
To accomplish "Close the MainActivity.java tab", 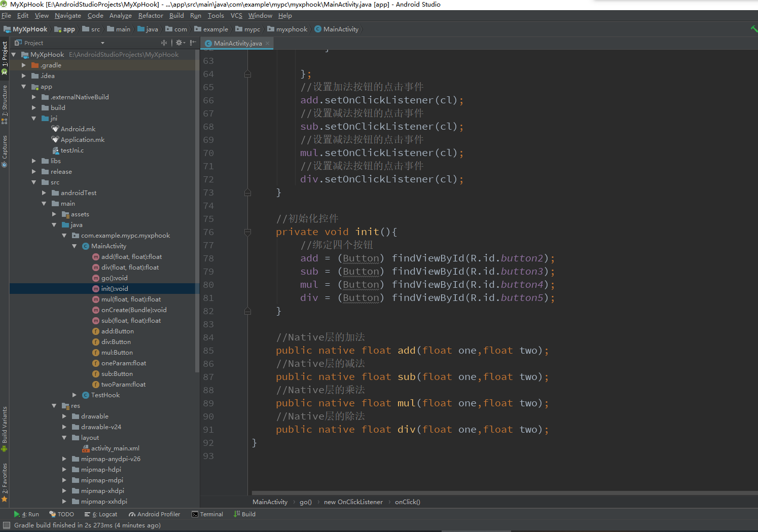I will (268, 44).
